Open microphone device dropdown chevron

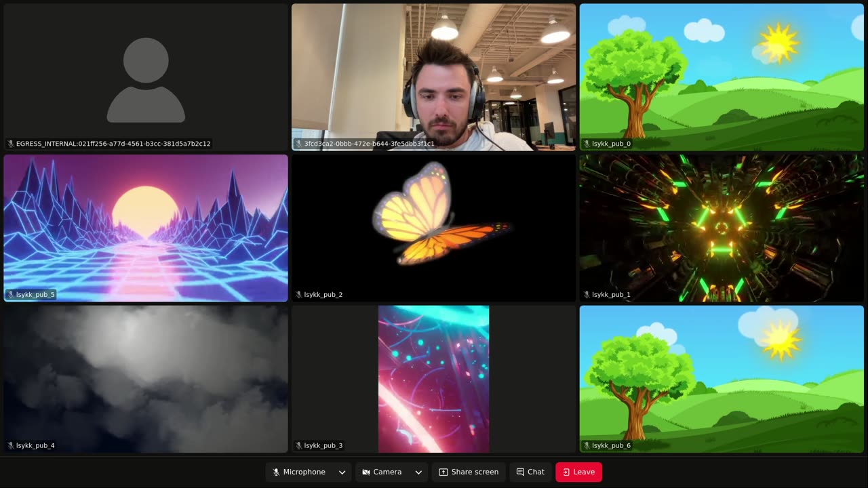(342, 472)
